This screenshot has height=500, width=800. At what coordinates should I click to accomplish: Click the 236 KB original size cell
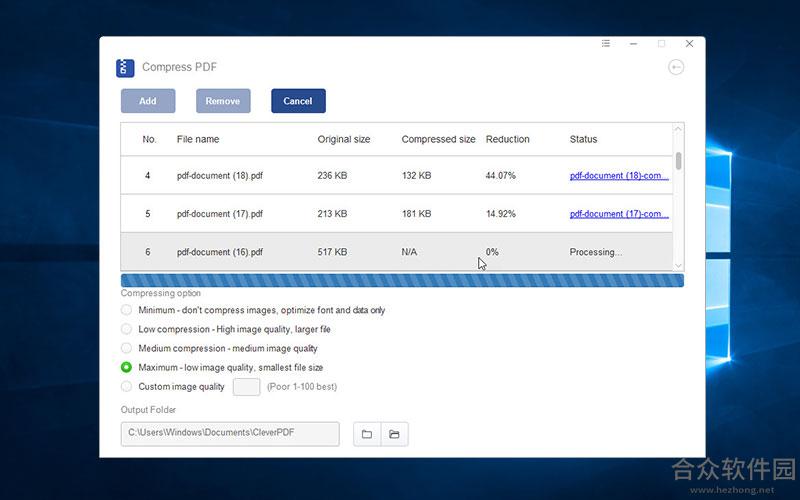(x=332, y=176)
